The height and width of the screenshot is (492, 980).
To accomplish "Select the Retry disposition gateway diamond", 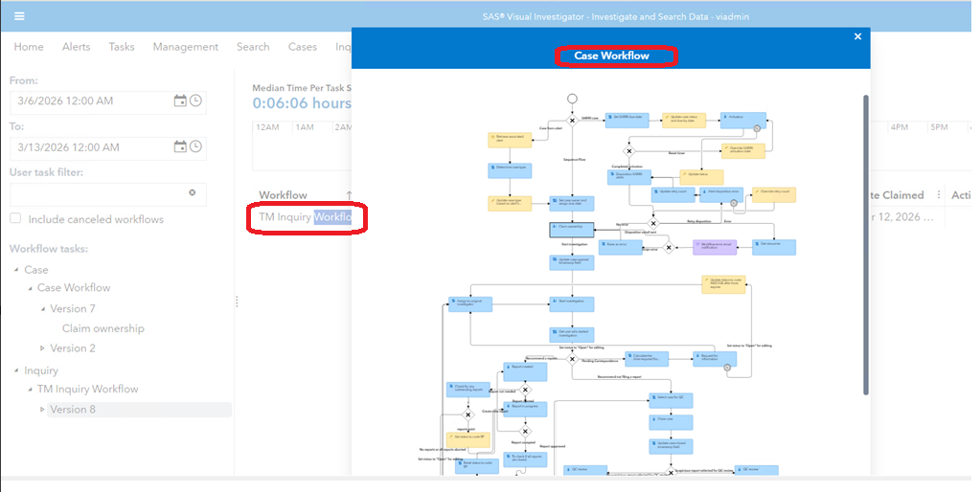I will pyautogui.click(x=653, y=223).
